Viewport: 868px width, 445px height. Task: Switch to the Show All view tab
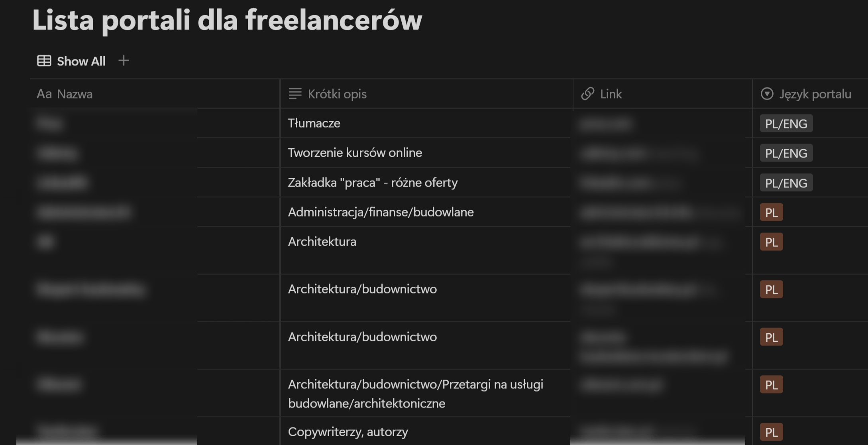pos(81,61)
